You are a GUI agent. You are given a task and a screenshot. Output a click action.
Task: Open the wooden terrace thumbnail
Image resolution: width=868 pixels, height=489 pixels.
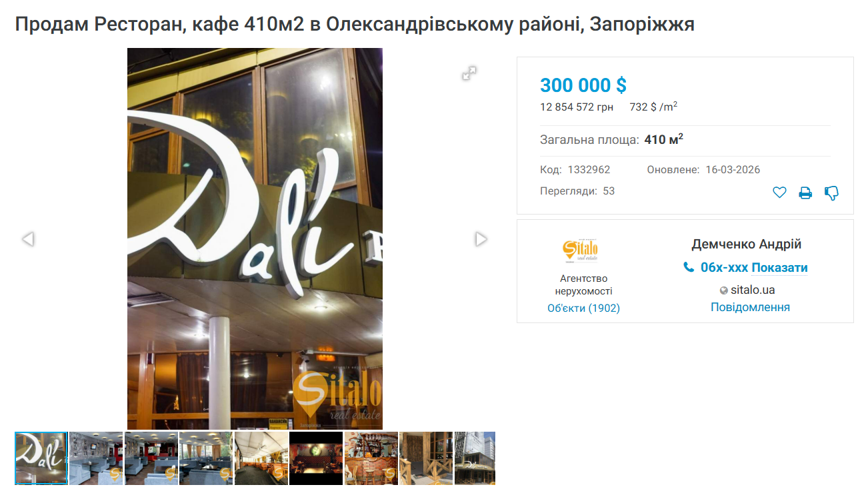[x=426, y=458]
